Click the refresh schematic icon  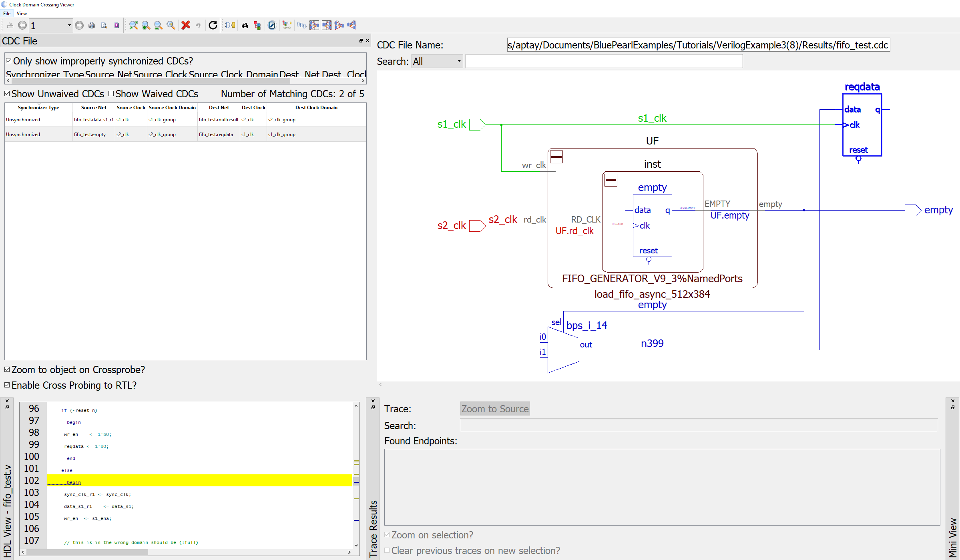(213, 25)
